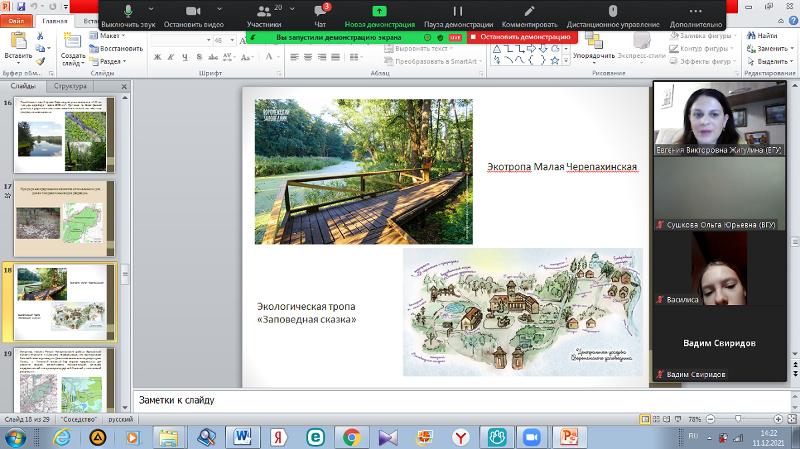Expand the Layout dropdown
Image resolution: width=800 pixels, height=449 pixels.
[112, 36]
